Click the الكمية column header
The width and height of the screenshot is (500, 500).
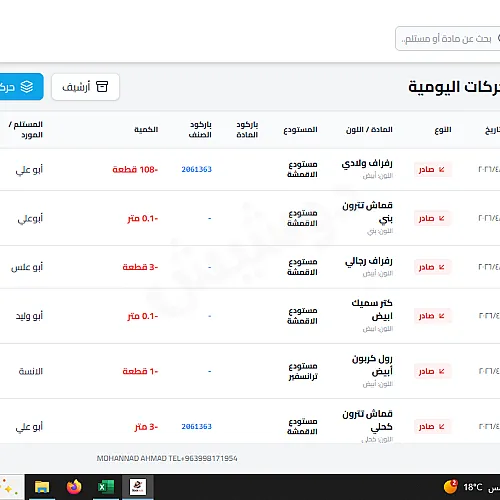(146, 129)
